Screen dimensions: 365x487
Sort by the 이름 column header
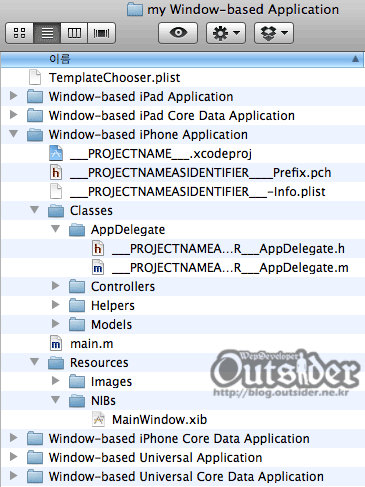tap(182, 59)
